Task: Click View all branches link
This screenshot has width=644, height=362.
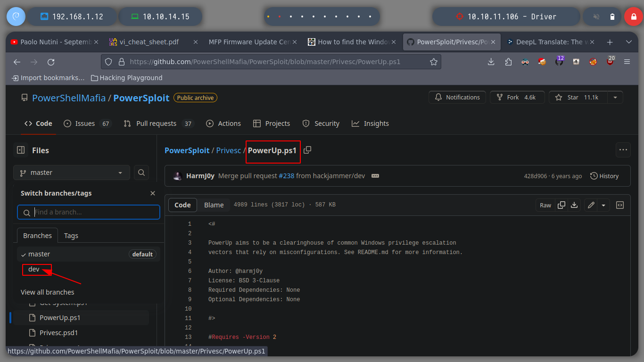Action: [48, 292]
